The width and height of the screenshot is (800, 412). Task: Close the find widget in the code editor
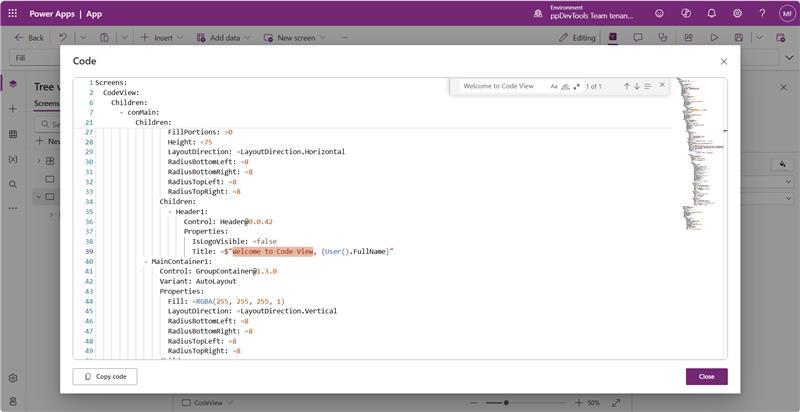click(662, 85)
